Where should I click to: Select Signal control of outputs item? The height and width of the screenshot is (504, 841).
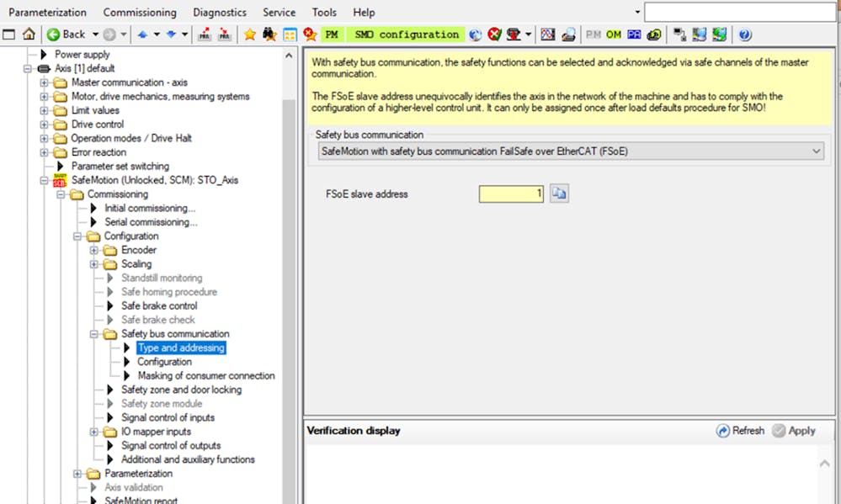pyautogui.click(x=171, y=446)
